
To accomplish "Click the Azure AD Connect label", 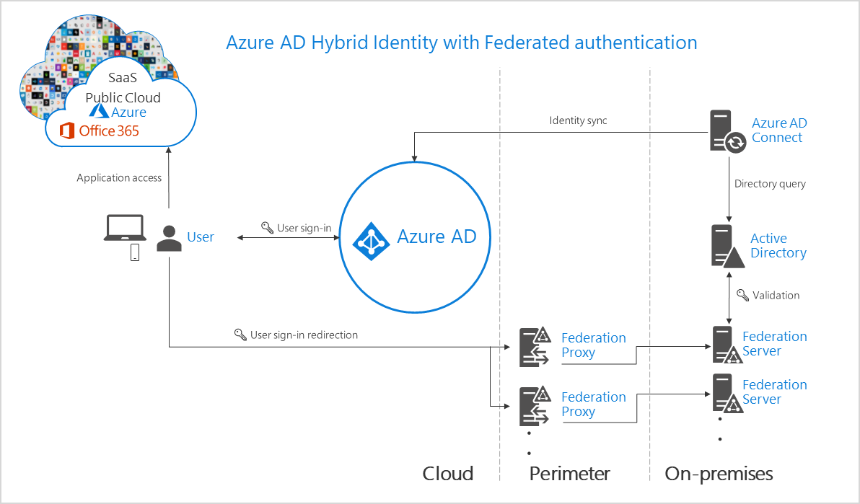I will point(779,131).
